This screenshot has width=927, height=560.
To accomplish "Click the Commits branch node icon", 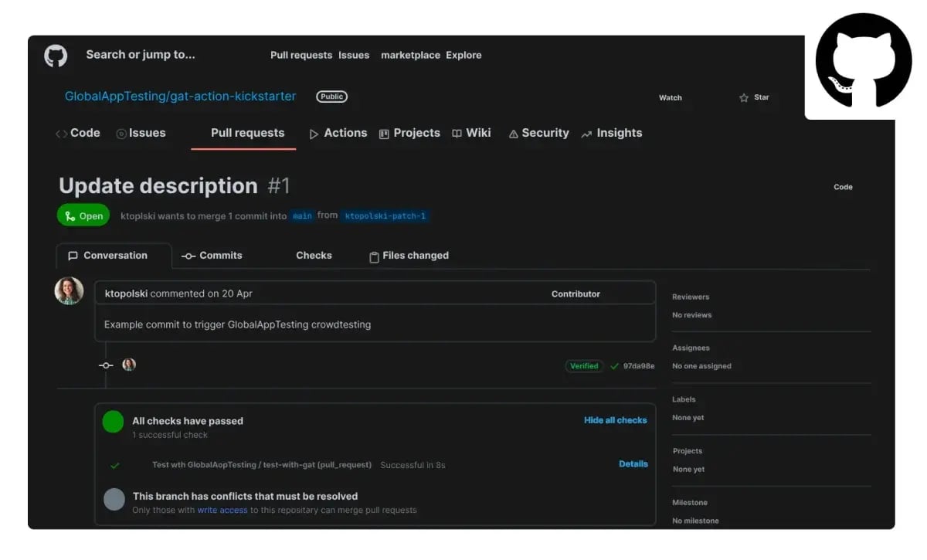I will coord(188,255).
